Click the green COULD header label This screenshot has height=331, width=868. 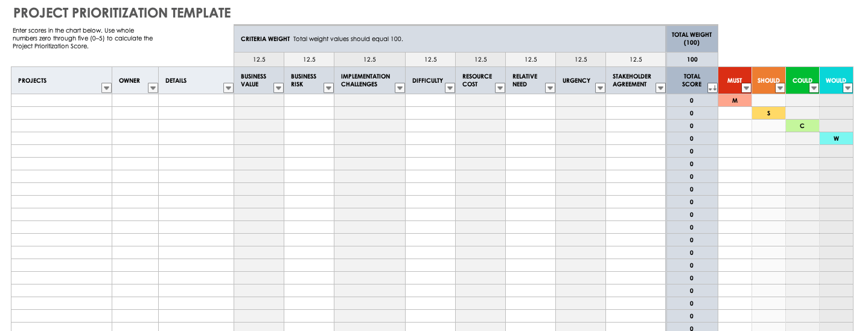[x=802, y=80]
